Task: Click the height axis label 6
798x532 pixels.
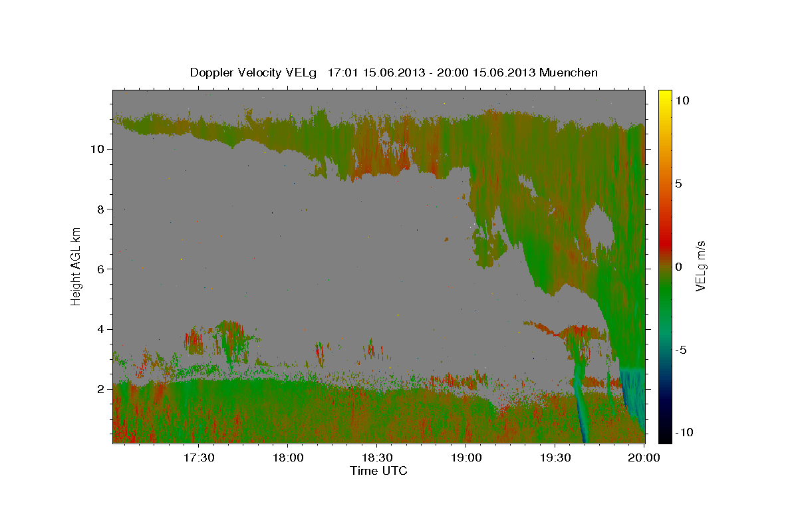Action: pyautogui.click(x=101, y=269)
